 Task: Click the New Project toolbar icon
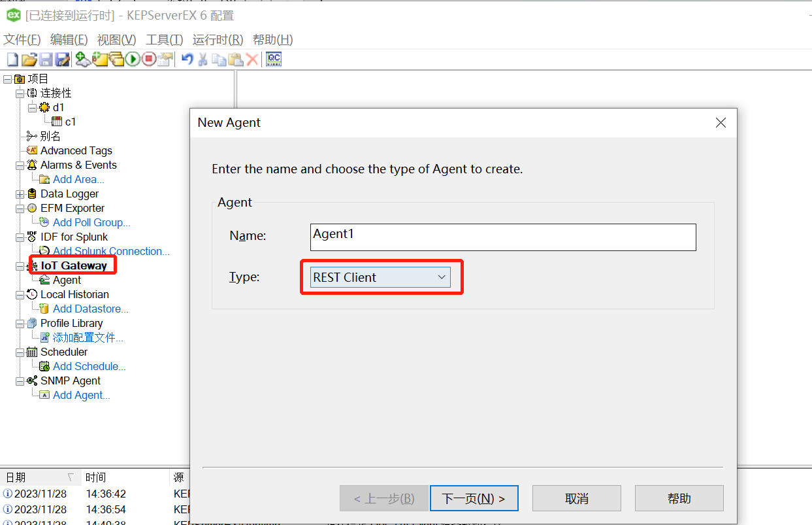pyautogui.click(x=12, y=59)
